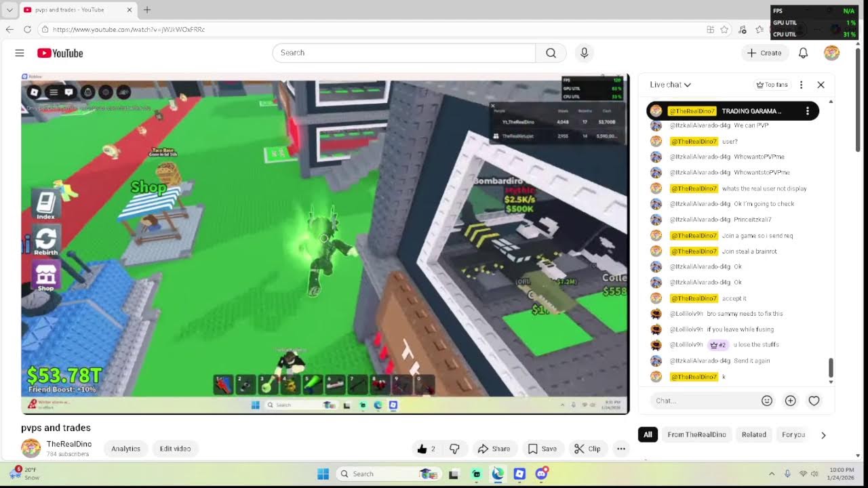Open TheRealDino channel name link
Screen dimensions: 868x488
[x=69, y=444]
